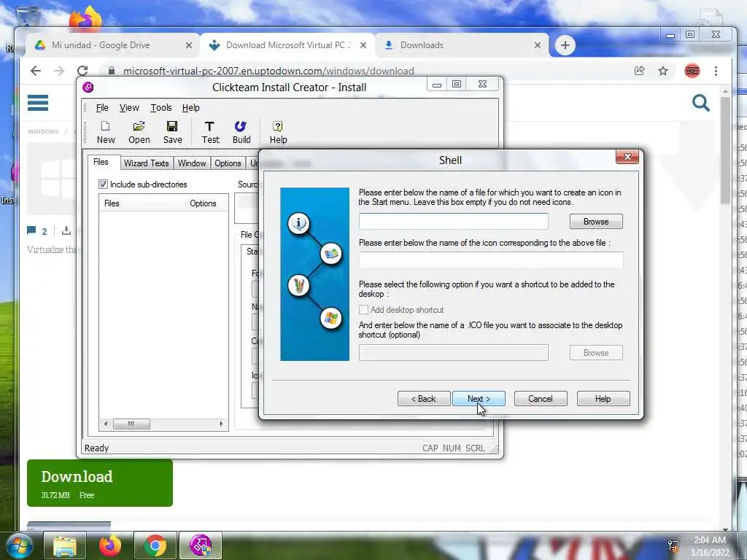Open the Help menu in Install Creator
The width and height of the screenshot is (747, 560).
click(x=190, y=108)
